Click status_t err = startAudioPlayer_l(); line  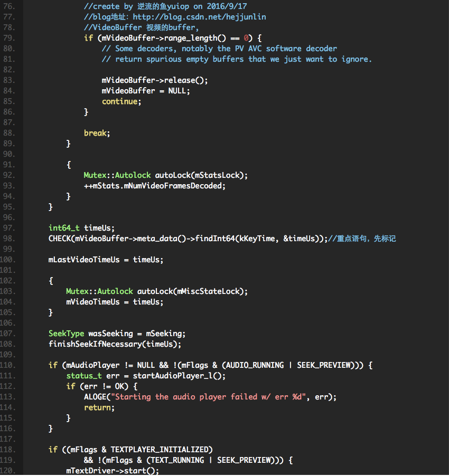pos(146,376)
